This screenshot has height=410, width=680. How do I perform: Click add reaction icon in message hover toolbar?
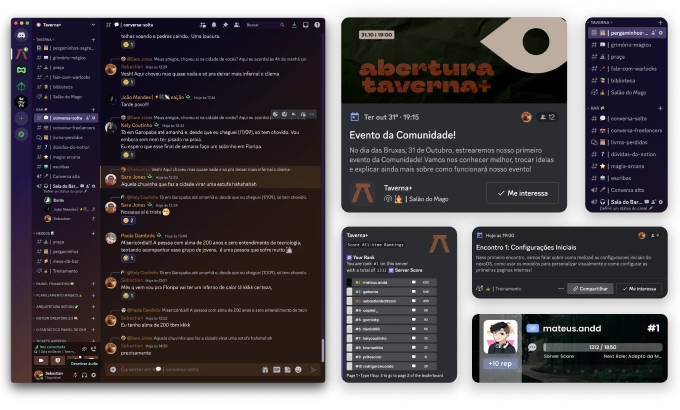click(x=275, y=114)
